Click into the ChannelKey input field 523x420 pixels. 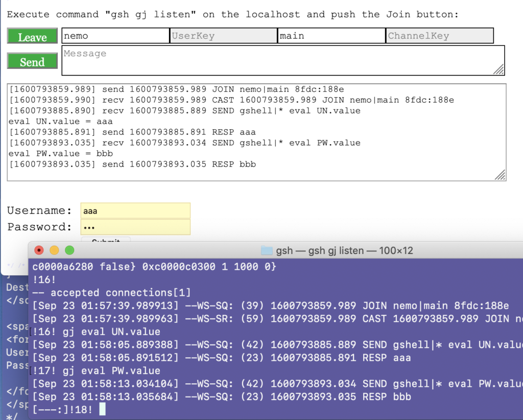coord(439,36)
